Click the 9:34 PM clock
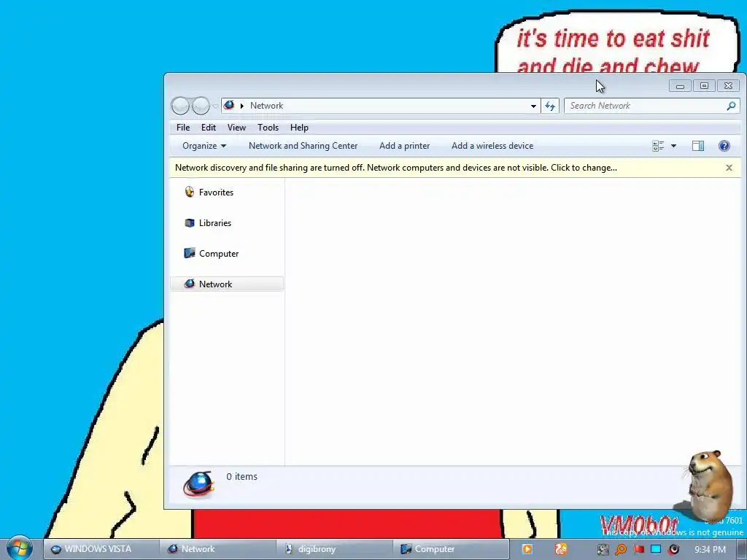This screenshot has height=560, width=747. (x=710, y=549)
